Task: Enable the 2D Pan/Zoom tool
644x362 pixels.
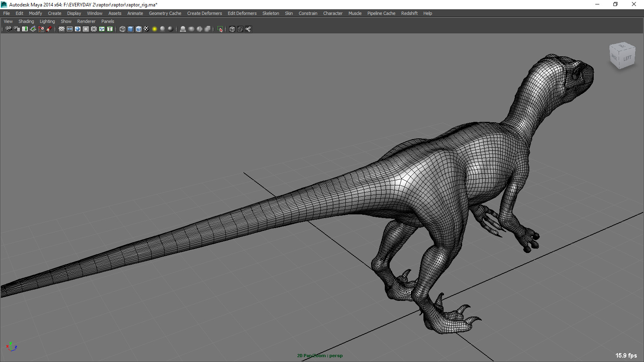Action: click(41, 29)
